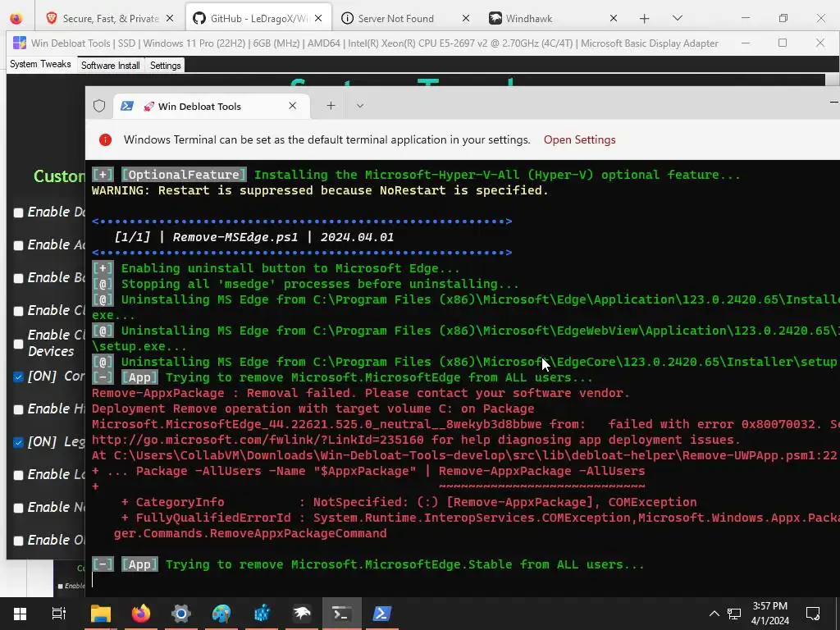Click the 'Open Settings' link in terminal

[580, 139]
